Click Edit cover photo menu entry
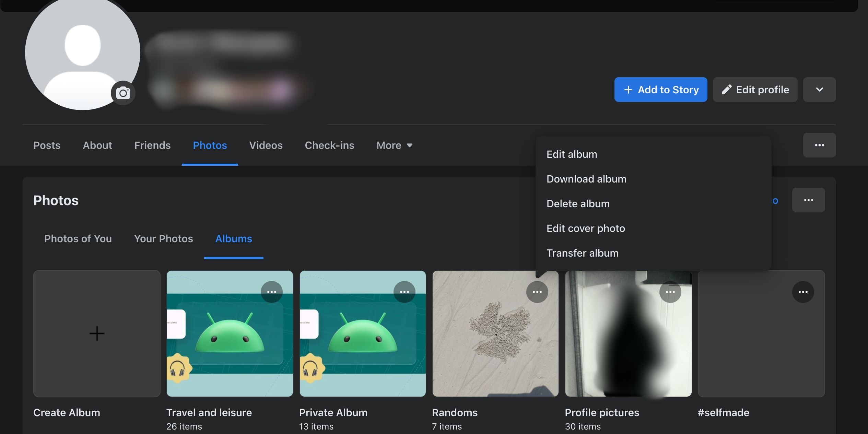The height and width of the screenshot is (434, 868). [x=585, y=228]
